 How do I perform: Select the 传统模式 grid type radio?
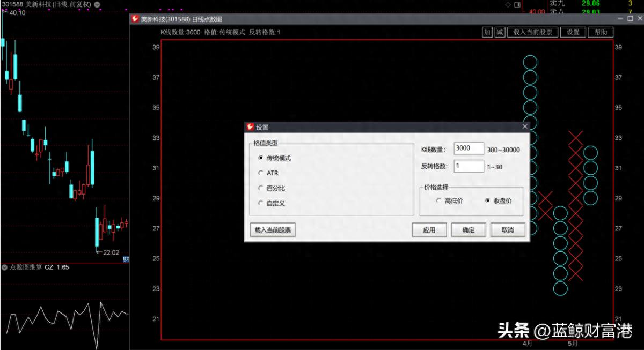click(260, 158)
